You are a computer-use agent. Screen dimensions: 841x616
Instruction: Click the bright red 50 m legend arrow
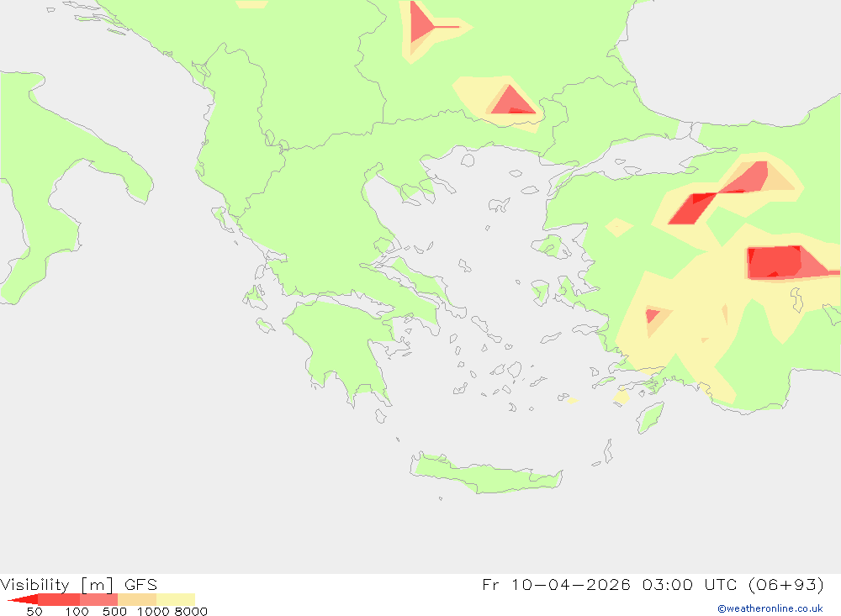[23, 599]
